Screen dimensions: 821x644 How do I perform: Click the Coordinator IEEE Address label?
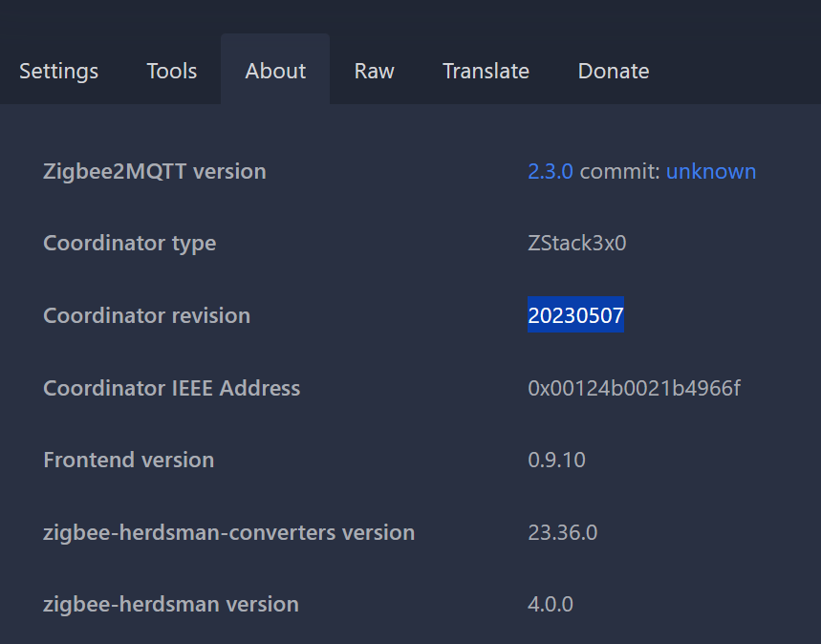(x=172, y=388)
